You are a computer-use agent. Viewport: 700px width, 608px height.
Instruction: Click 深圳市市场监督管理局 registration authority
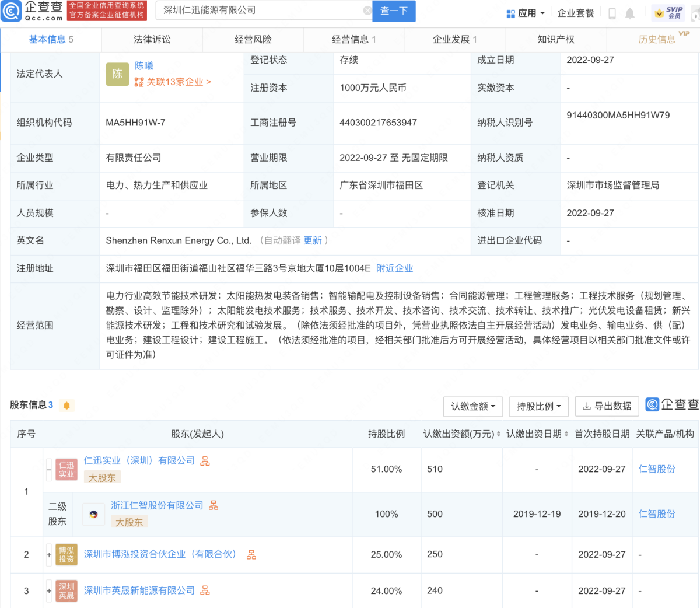(613, 186)
